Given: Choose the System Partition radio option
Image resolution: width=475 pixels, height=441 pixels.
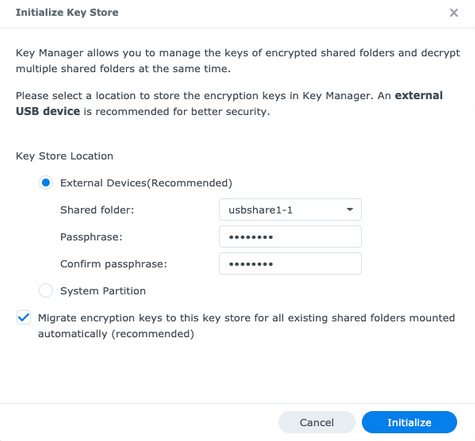Looking at the screenshot, I should (46, 291).
